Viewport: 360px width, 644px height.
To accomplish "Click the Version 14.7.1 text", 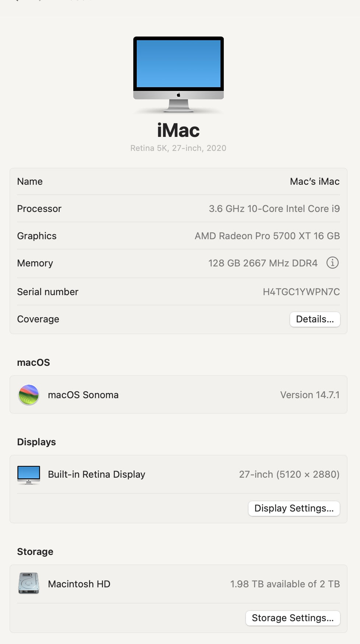I will (x=310, y=394).
